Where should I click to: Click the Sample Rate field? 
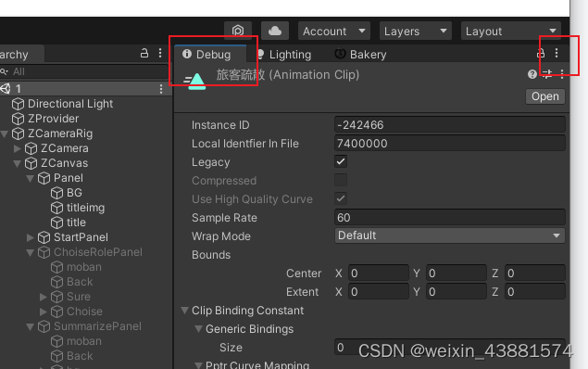click(450, 217)
